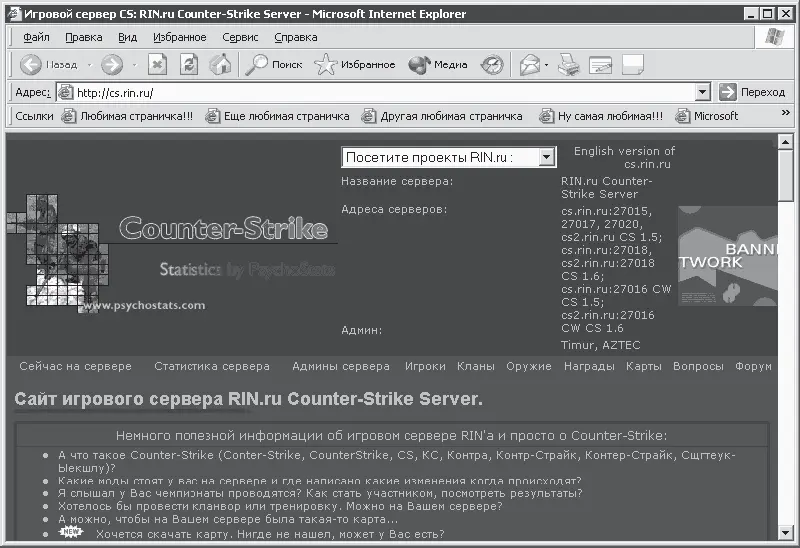Click the vertical scrollbar up arrow
This screenshot has height=548, width=800.
pyautogui.click(x=785, y=141)
